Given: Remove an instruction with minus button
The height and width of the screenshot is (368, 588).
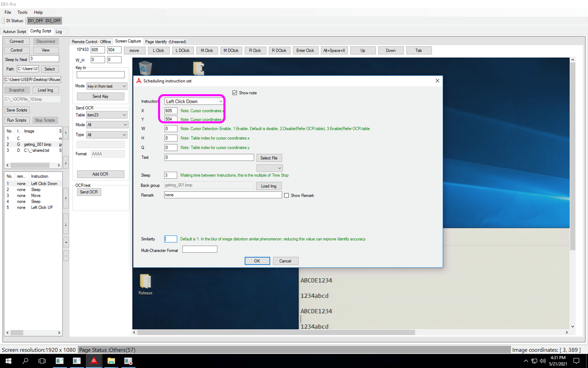Looking at the screenshot, I should [x=66, y=256].
